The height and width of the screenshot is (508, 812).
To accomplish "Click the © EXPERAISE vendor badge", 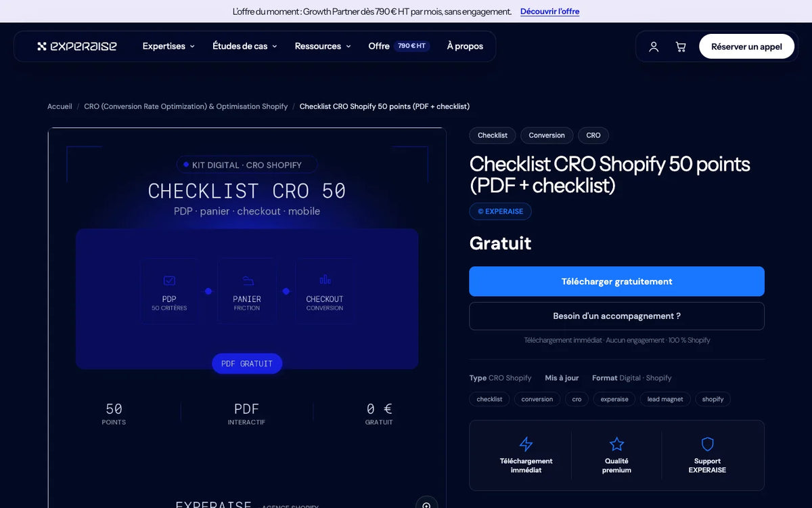I will [500, 211].
